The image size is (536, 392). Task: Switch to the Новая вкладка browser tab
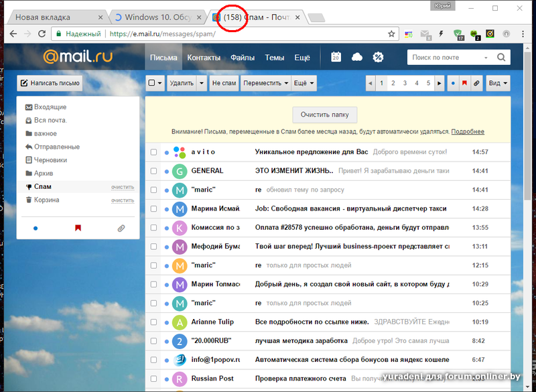[56, 17]
